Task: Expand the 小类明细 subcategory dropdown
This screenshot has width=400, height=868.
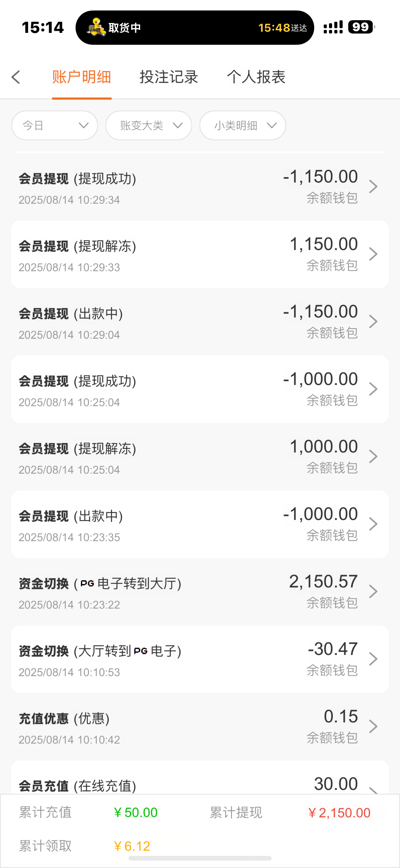Action: (x=243, y=126)
